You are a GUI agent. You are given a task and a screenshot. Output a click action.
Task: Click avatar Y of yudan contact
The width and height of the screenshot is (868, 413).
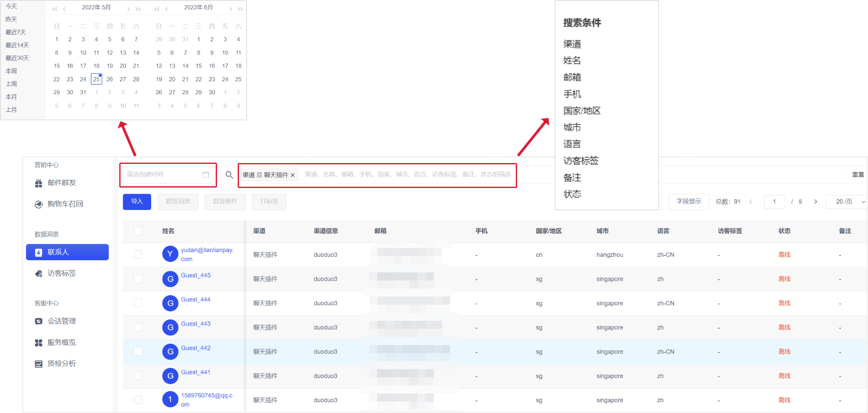pyautogui.click(x=170, y=254)
